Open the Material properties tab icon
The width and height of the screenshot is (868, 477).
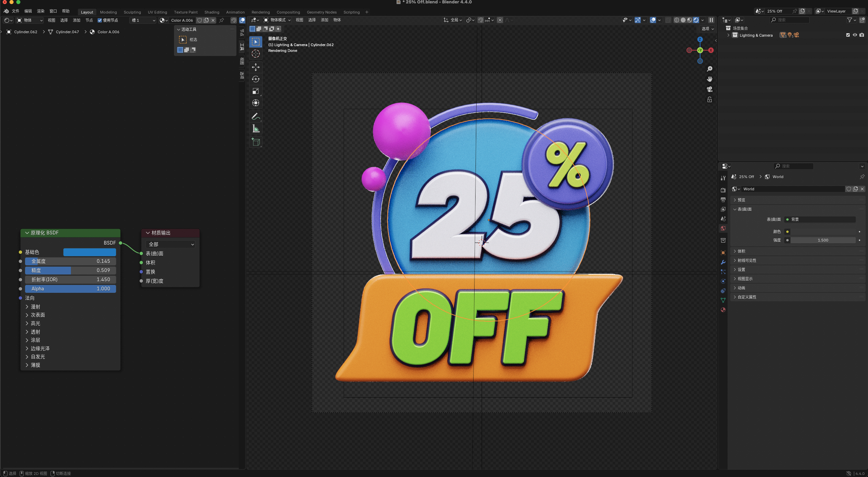coord(723,310)
